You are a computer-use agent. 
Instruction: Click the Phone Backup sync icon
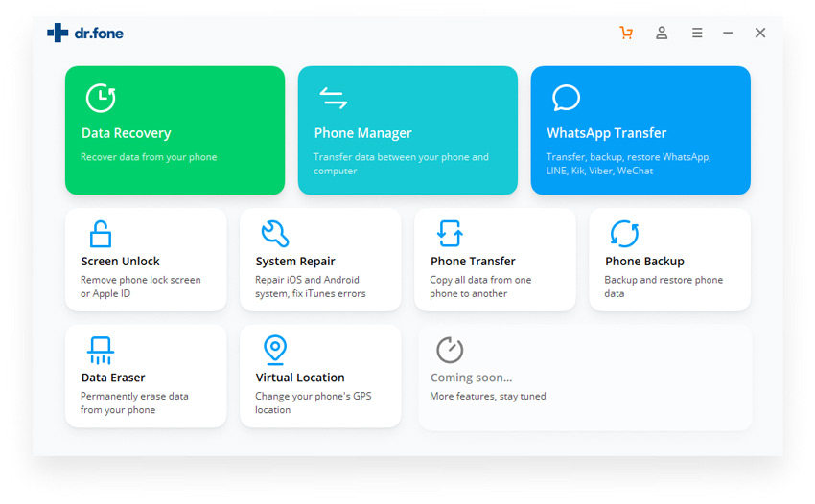(x=624, y=234)
